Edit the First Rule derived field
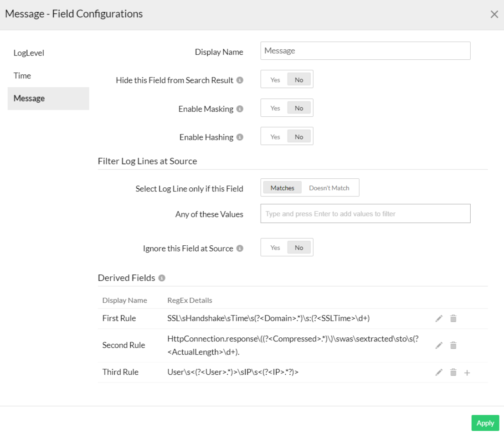 click(x=439, y=319)
